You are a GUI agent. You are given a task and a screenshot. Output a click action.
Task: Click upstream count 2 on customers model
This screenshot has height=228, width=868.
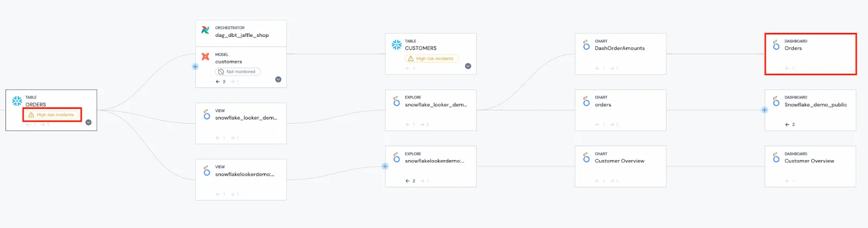[x=221, y=82]
